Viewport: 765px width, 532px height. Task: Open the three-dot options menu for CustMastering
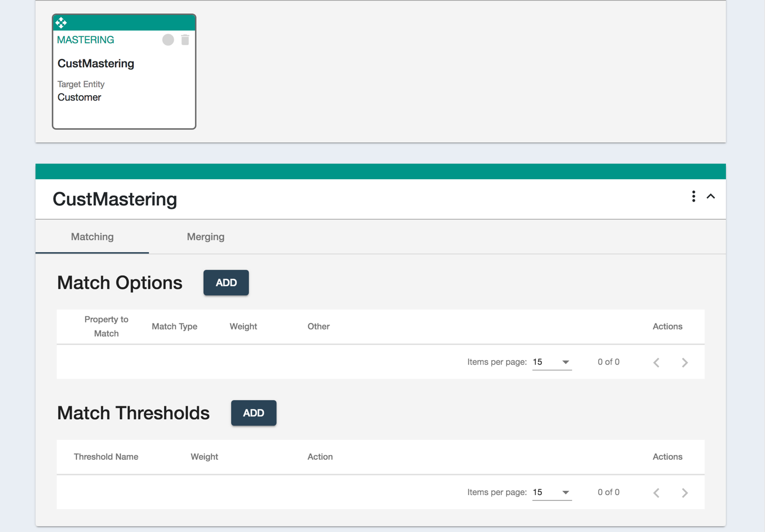tap(693, 196)
